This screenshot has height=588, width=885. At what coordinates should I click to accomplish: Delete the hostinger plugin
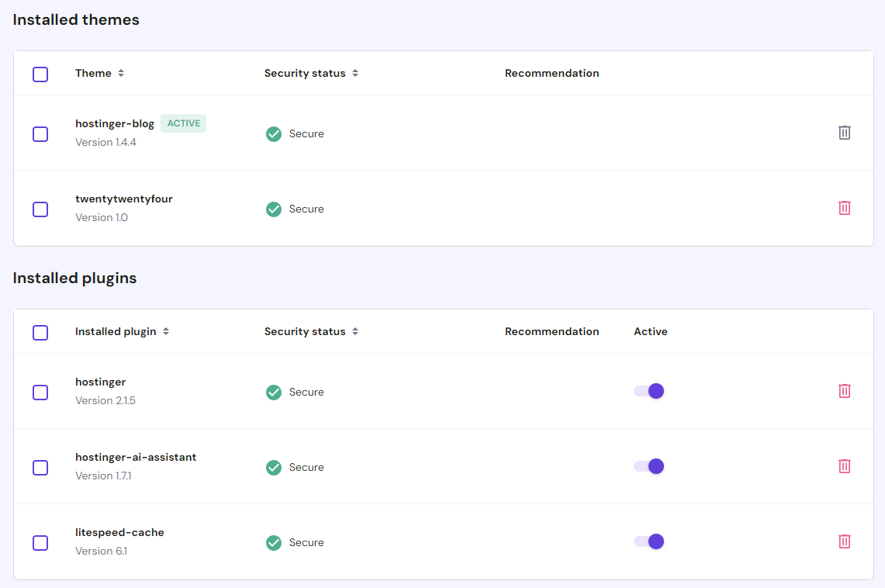(845, 391)
